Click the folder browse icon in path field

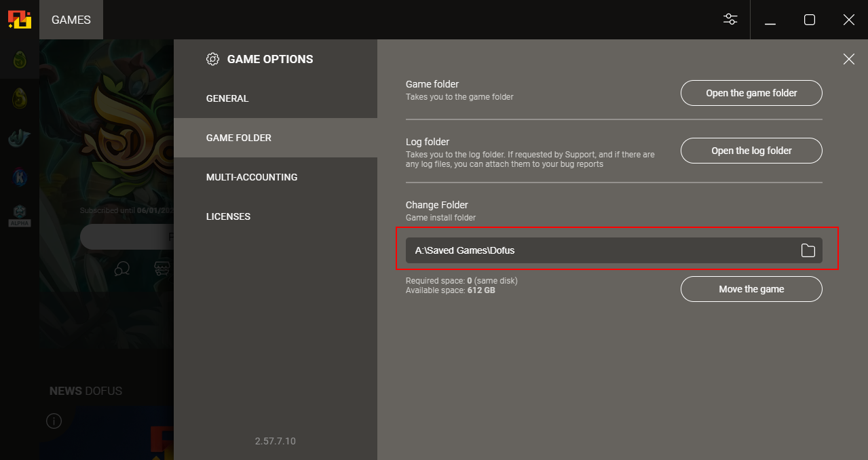tap(808, 250)
